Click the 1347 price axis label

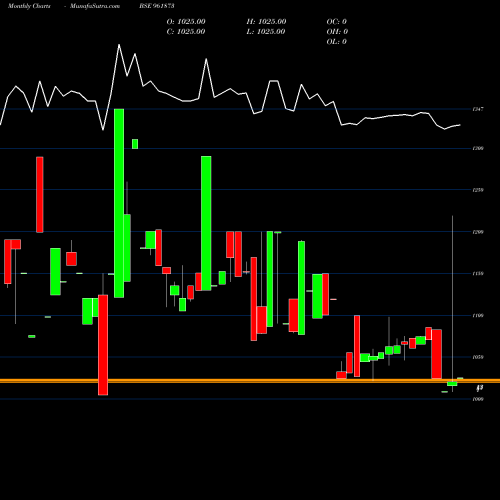[478, 109]
